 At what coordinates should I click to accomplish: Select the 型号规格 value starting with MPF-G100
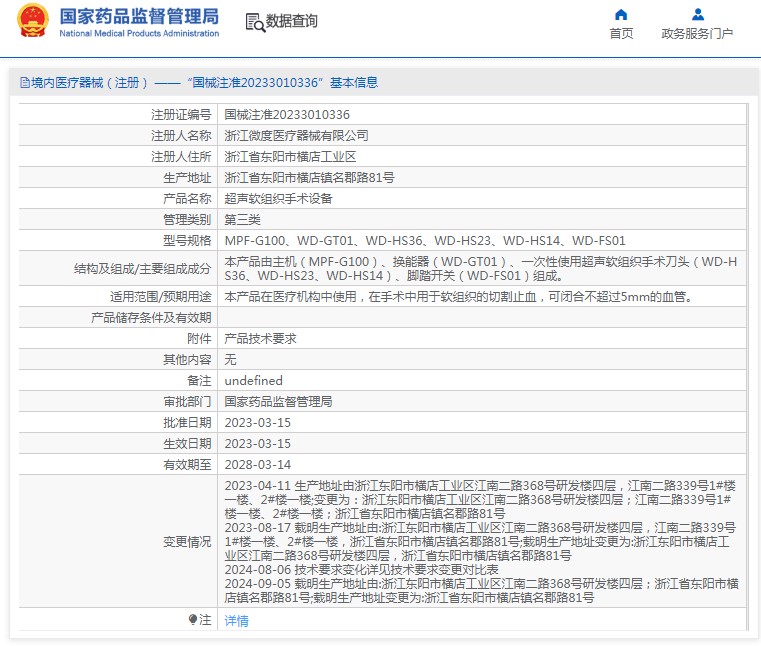(424, 240)
